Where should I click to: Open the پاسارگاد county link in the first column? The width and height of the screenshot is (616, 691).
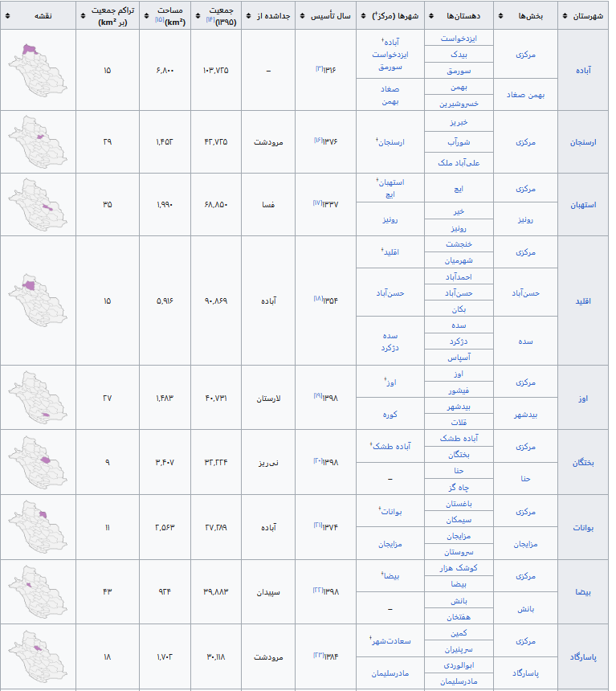pyautogui.click(x=583, y=656)
